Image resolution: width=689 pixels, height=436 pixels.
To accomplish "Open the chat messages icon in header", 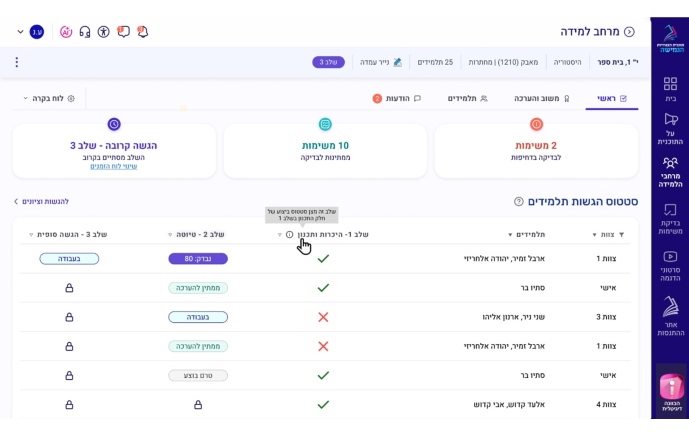I will 123,32.
